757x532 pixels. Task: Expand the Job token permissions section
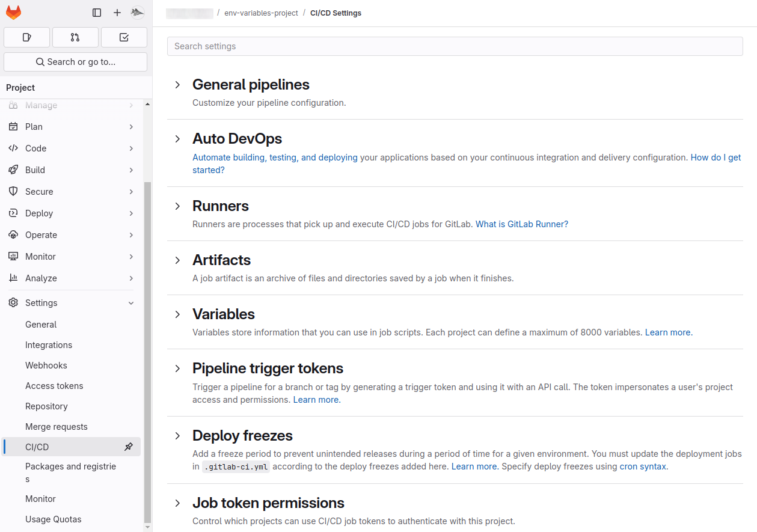(x=177, y=503)
